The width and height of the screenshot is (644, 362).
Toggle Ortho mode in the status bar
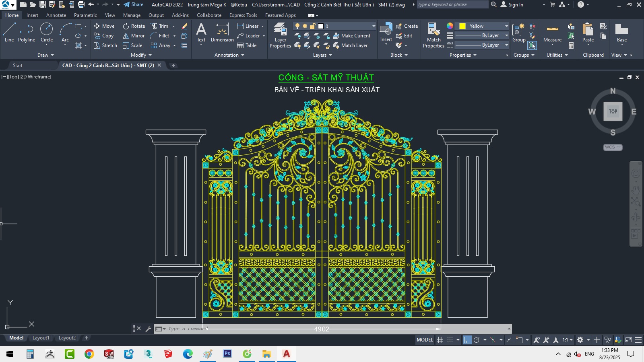coord(467,340)
